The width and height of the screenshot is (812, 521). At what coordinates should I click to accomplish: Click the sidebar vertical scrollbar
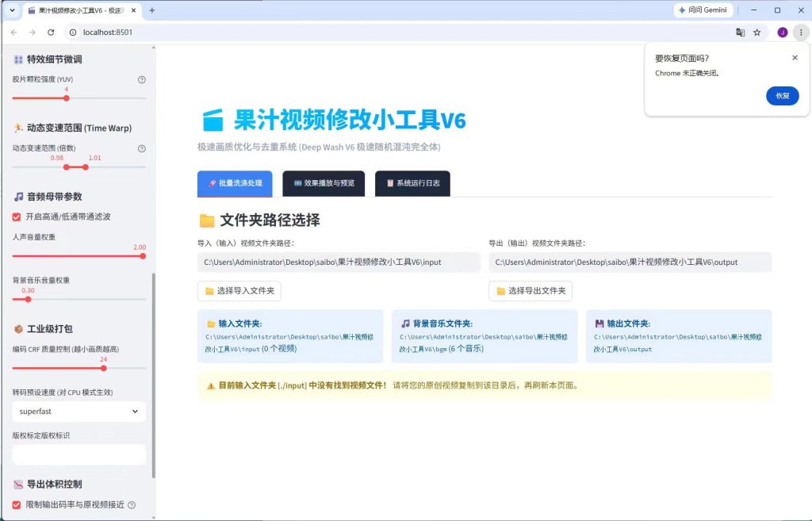click(153, 375)
